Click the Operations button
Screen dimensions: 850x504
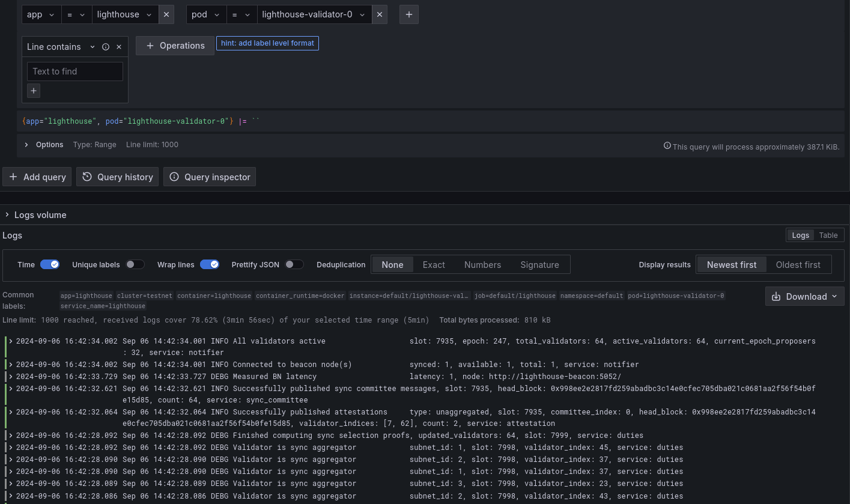175,46
